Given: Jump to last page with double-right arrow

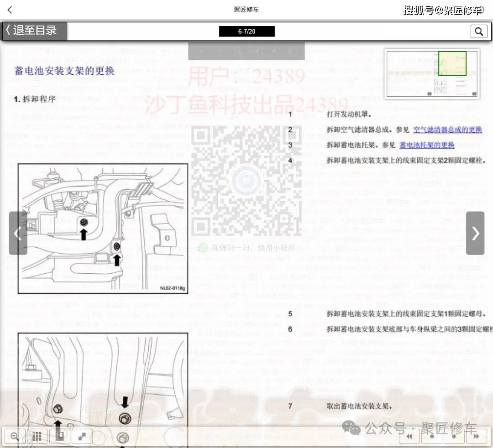Looking at the screenshot, I should tap(476, 437).
